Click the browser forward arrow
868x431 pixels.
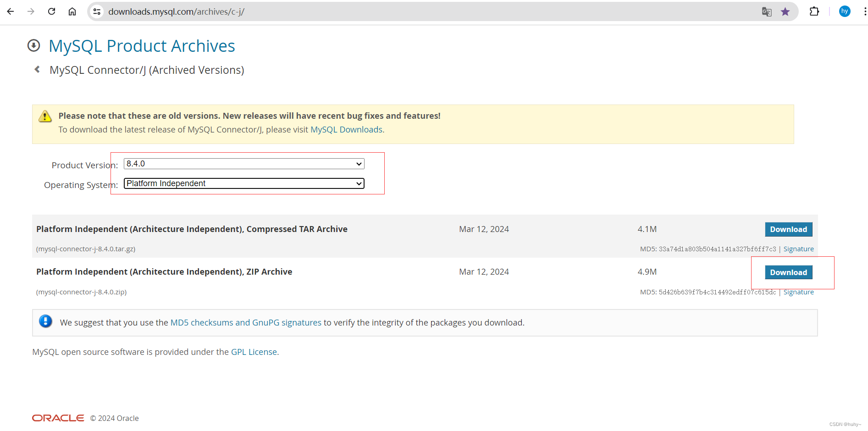(31, 11)
